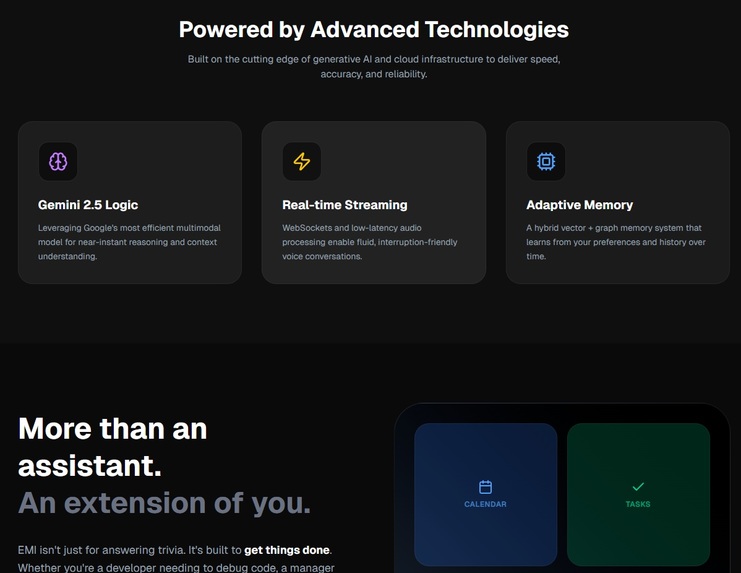This screenshot has height=573, width=741.
Task: Click the CALENDAR label in the blue tile
Action: click(x=485, y=504)
